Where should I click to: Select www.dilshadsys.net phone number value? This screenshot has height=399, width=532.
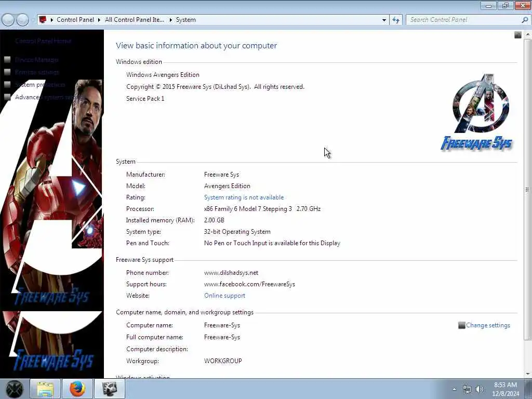231,273
